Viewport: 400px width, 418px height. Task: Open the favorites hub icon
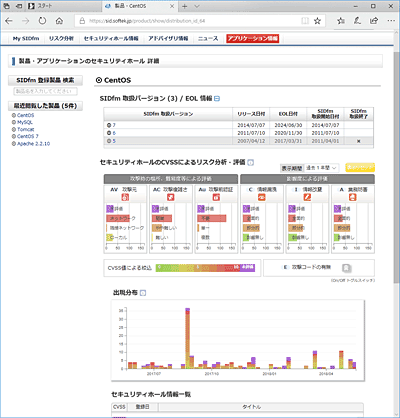[341, 21]
